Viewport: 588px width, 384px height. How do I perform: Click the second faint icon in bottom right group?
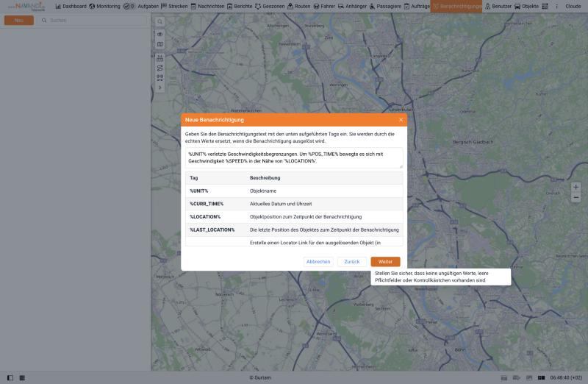coord(517,377)
